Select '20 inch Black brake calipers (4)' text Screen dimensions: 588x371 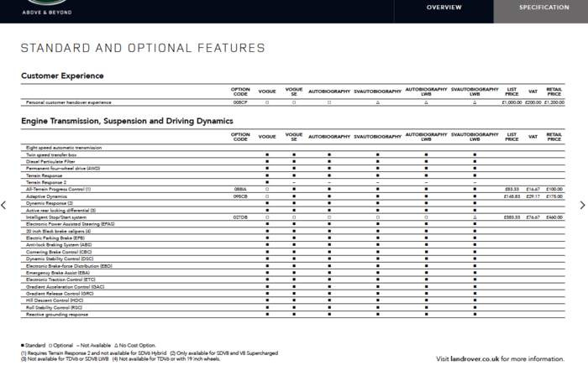coord(59,231)
